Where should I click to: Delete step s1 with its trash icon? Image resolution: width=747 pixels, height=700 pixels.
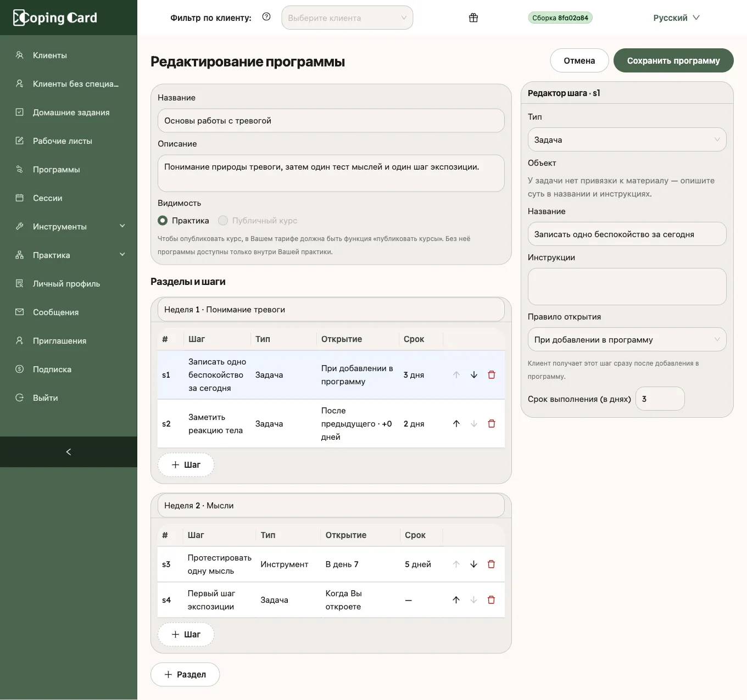[x=492, y=375]
